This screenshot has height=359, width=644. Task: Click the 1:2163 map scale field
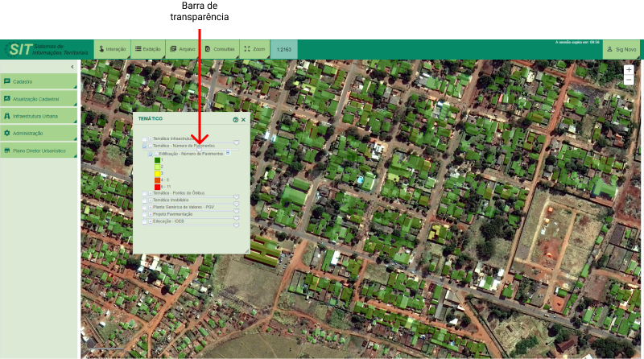click(283, 49)
